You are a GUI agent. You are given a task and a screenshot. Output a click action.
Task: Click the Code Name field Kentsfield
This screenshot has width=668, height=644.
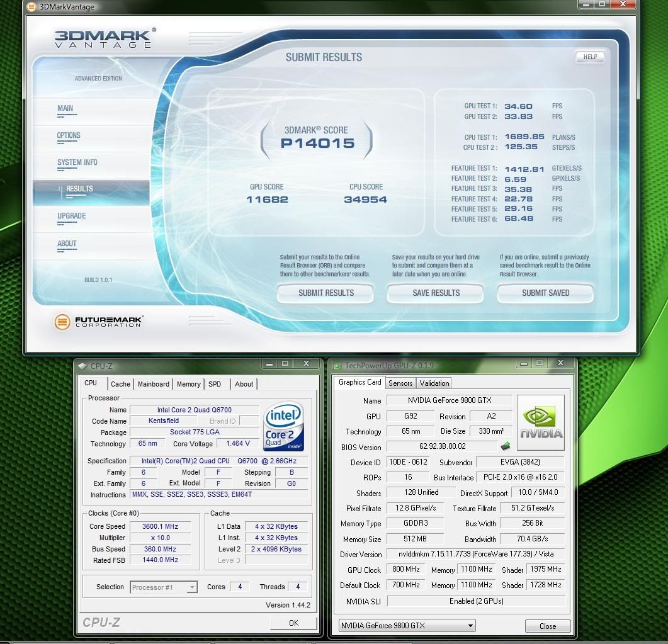[164, 421]
